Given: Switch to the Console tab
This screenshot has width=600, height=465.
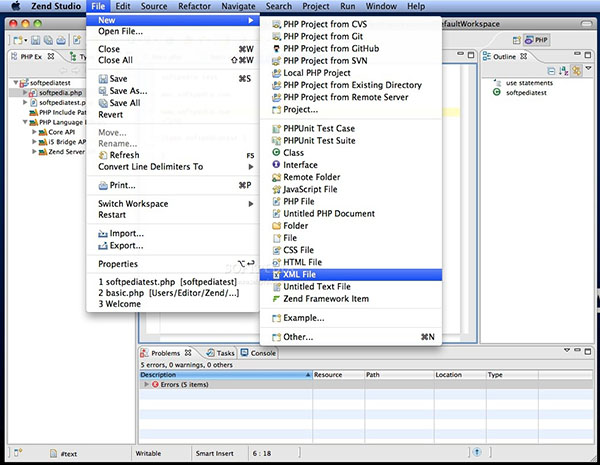Looking at the screenshot, I should 258,353.
